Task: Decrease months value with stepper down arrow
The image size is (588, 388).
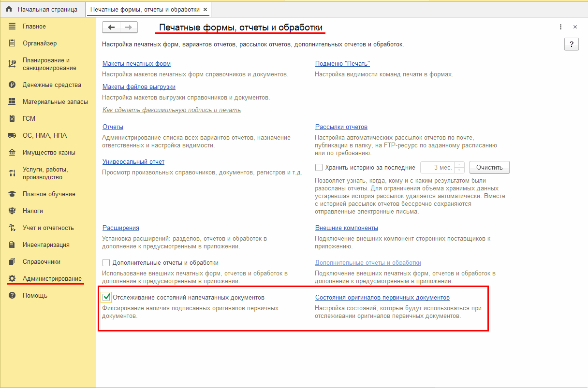Action: click(x=459, y=170)
